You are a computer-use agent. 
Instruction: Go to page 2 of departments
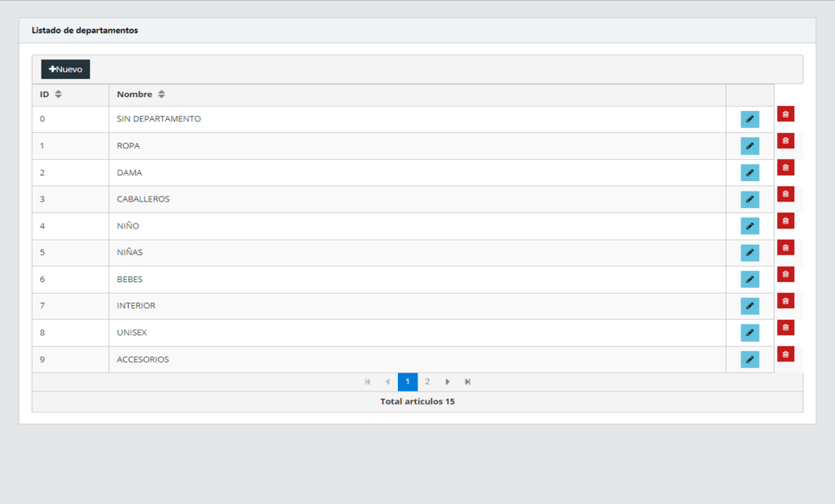[427, 382]
